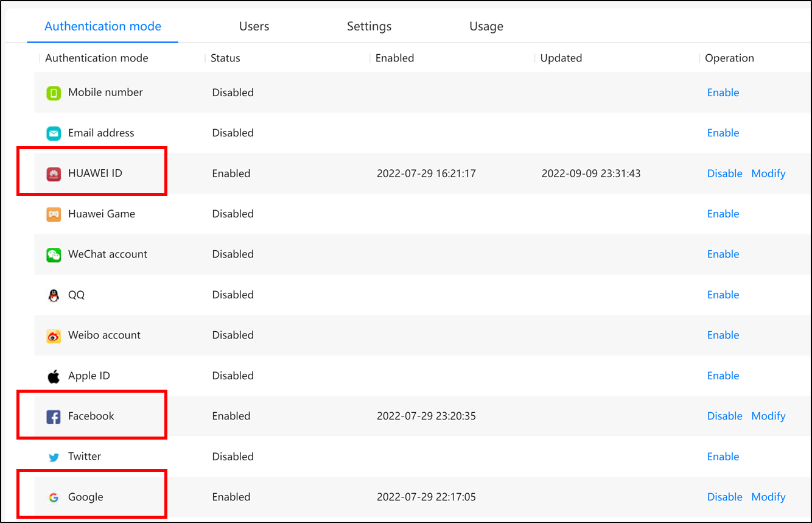Click Facebook enabled date 2022-07-29 23:20:35
This screenshot has height=523, width=812.
point(426,416)
